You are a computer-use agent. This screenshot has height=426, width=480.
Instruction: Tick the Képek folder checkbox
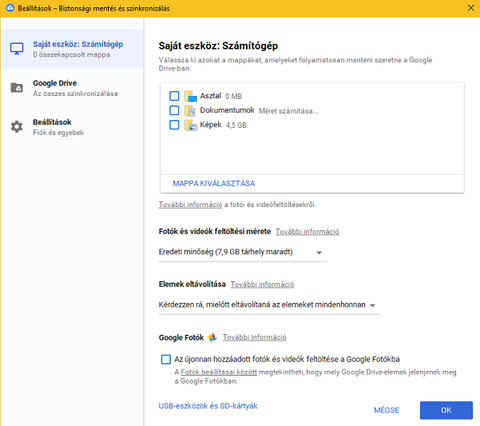point(174,125)
